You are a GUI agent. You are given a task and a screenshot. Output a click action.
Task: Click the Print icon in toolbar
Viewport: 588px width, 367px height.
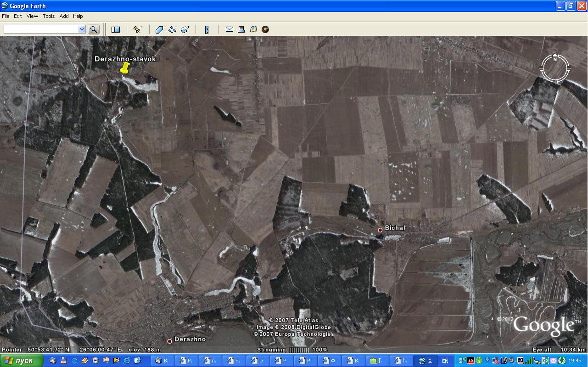(241, 29)
